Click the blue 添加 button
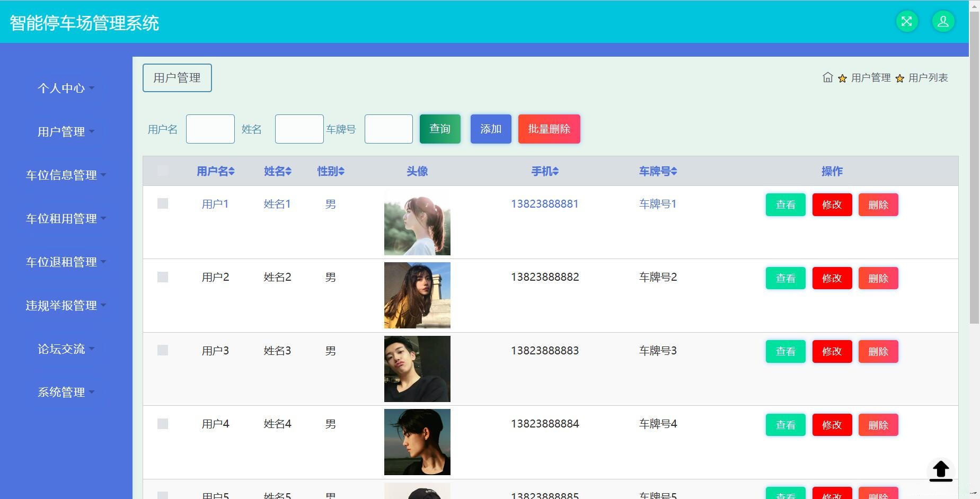Image resolution: width=980 pixels, height=499 pixels. [x=491, y=129]
